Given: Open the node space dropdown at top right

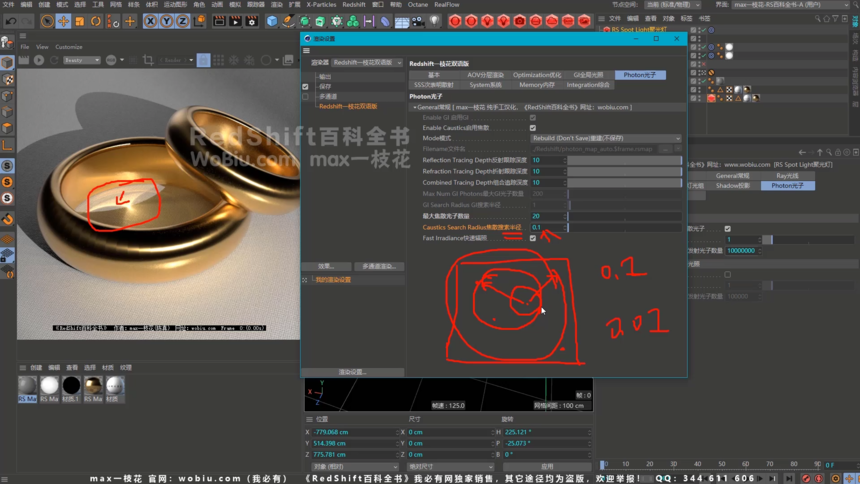Looking at the screenshot, I should click(x=673, y=4).
